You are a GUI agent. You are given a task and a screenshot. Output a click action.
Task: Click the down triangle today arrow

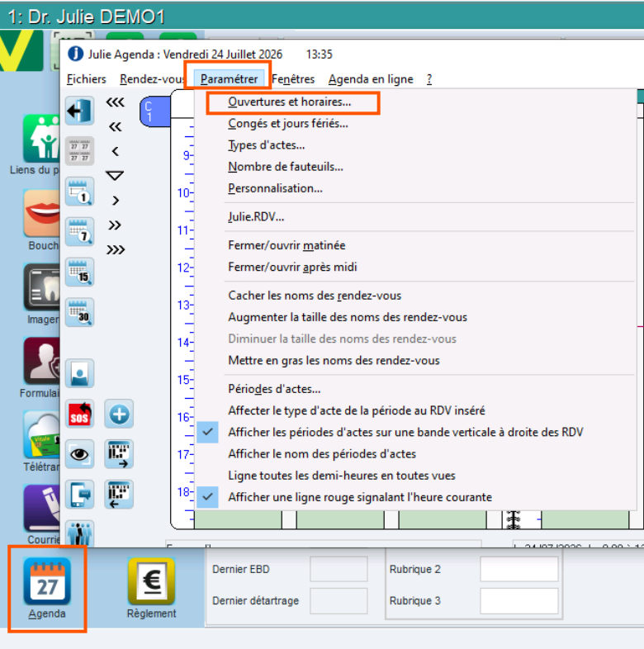click(115, 176)
